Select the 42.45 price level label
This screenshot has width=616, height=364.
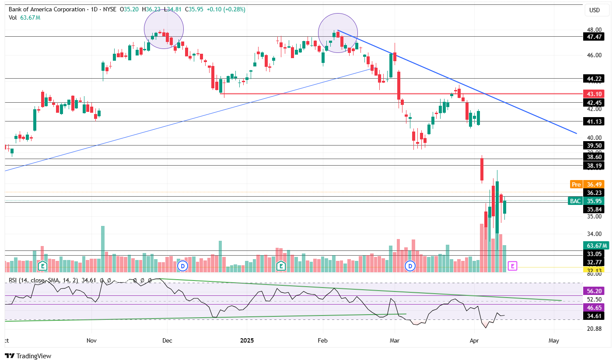(594, 103)
